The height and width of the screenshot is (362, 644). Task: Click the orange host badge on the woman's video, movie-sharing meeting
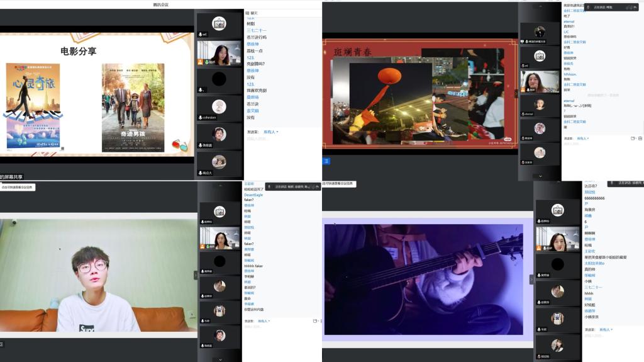coord(201,62)
